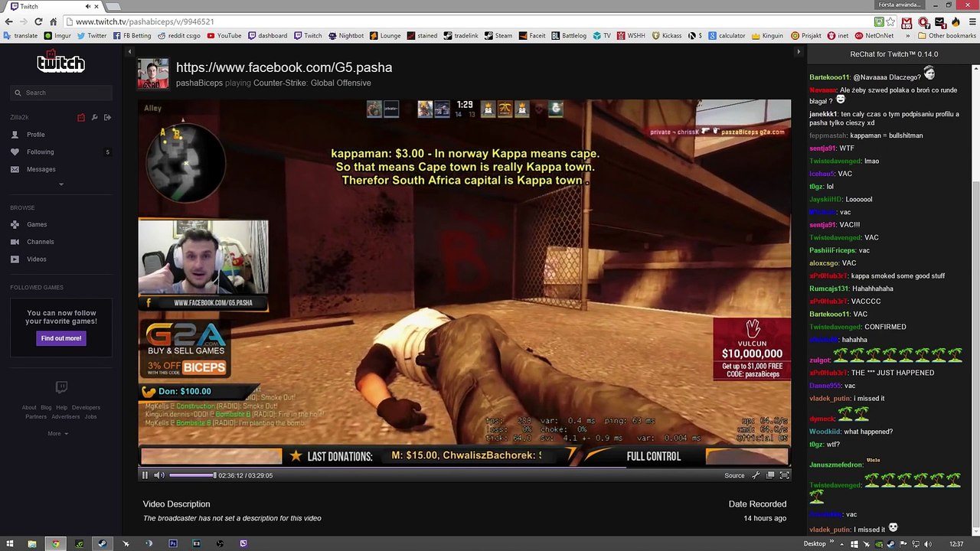Open the Twitch notifications icon beside Zilla2k
Image resolution: width=980 pixels, height=551 pixels.
(x=81, y=117)
